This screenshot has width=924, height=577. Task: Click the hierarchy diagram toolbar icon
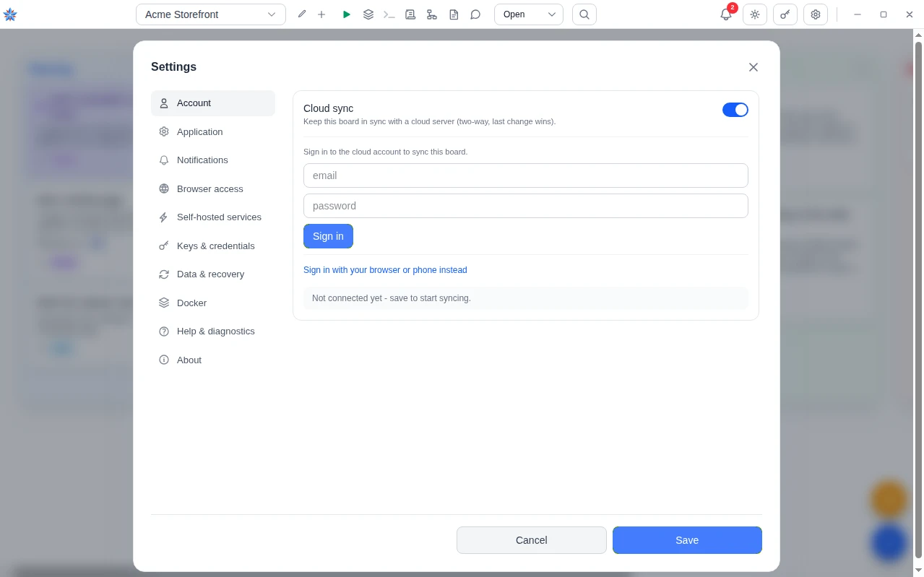tap(432, 14)
